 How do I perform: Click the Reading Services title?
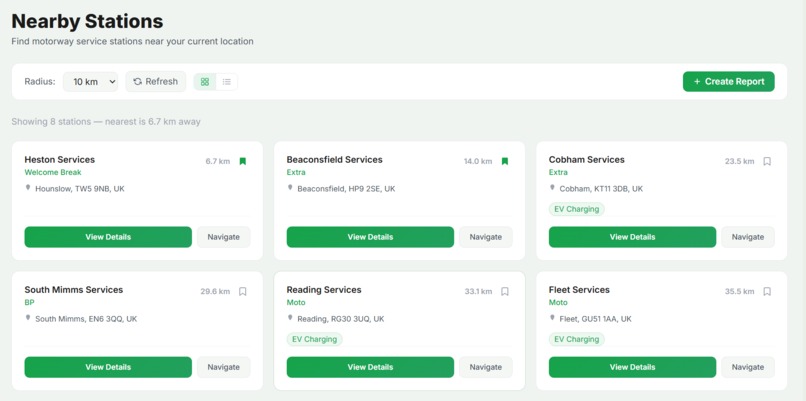coord(324,290)
